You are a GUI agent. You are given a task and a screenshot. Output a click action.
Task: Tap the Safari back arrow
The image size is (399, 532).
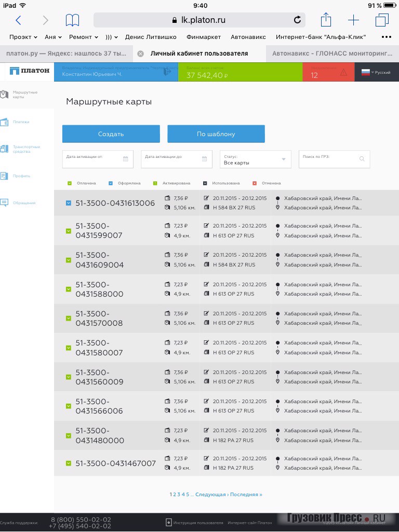pyautogui.click(x=18, y=20)
